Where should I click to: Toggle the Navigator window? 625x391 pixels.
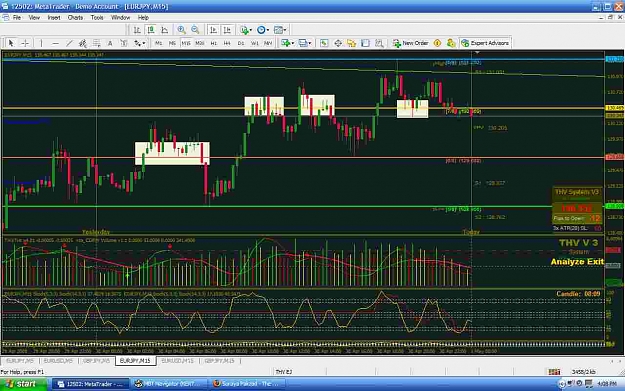coord(352,43)
